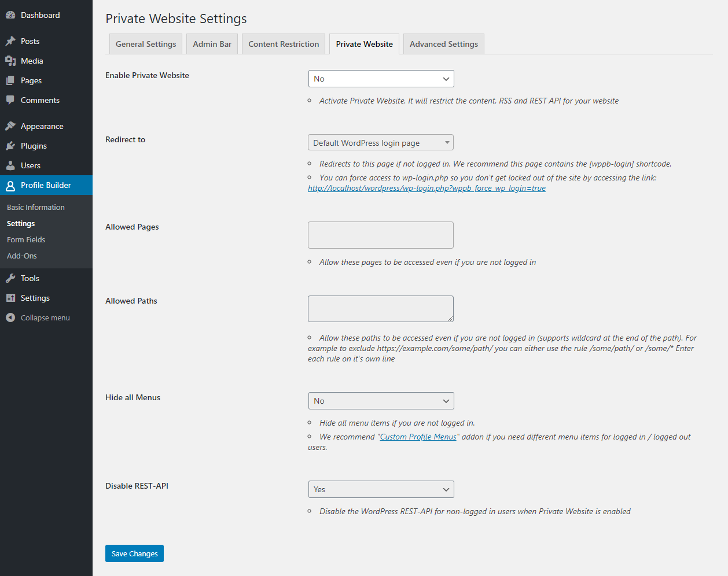This screenshot has width=728, height=576.
Task: Switch to the General Settings tab
Action: click(146, 44)
